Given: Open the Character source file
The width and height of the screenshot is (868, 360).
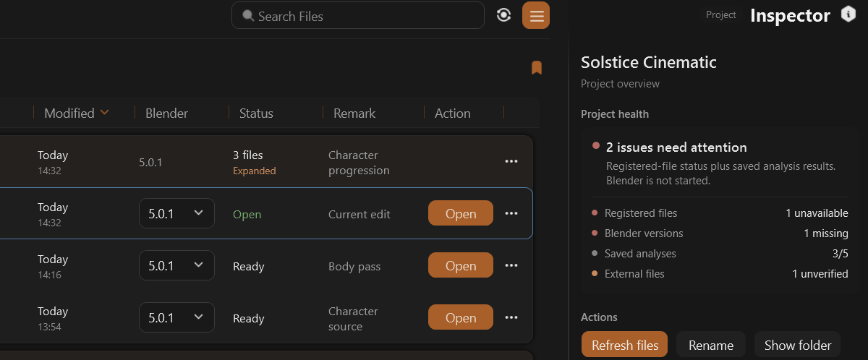Looking at the screenshot, I should click(x=461, y=317).
